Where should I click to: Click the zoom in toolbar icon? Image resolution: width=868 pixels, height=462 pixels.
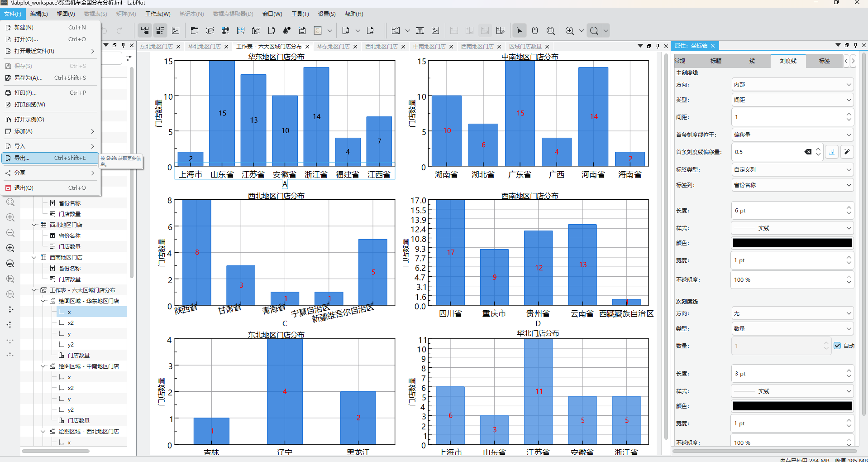[570, 30]
